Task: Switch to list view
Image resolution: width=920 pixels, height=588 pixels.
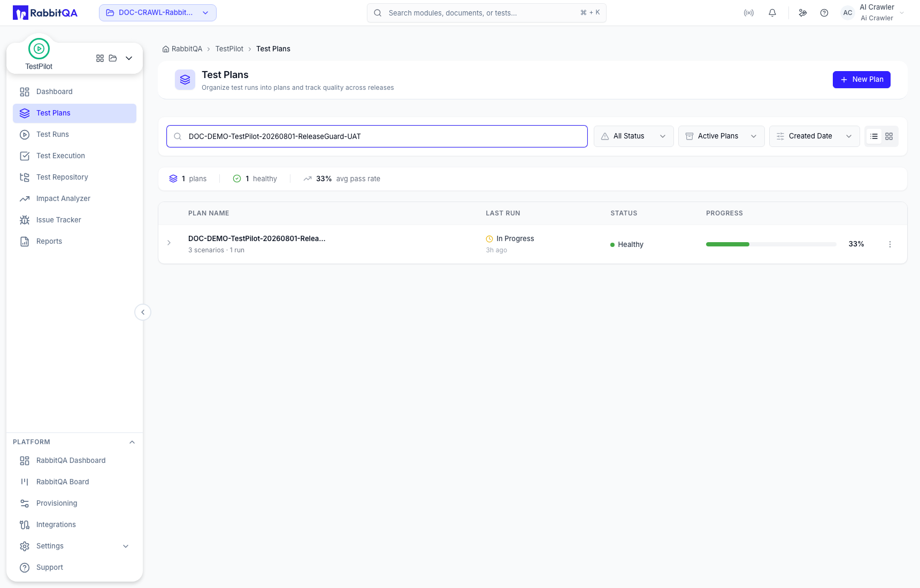Action: pos(874,136)
